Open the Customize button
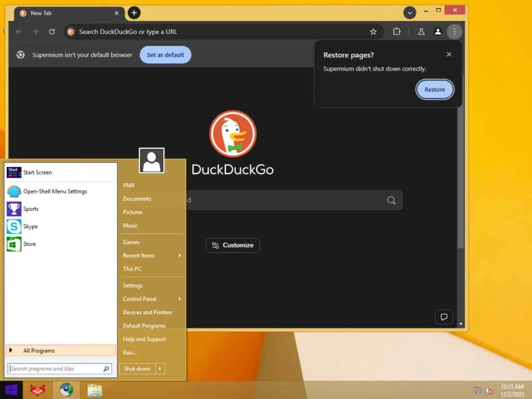 point(233,245)
